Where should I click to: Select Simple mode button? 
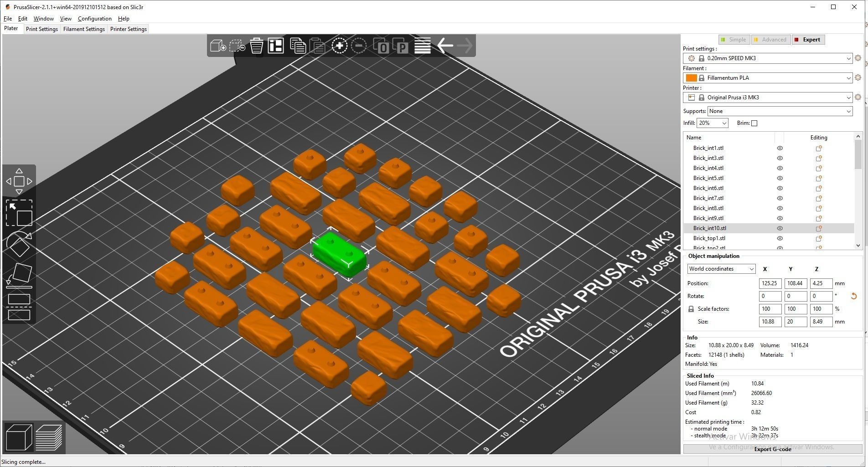click(734, 40)
